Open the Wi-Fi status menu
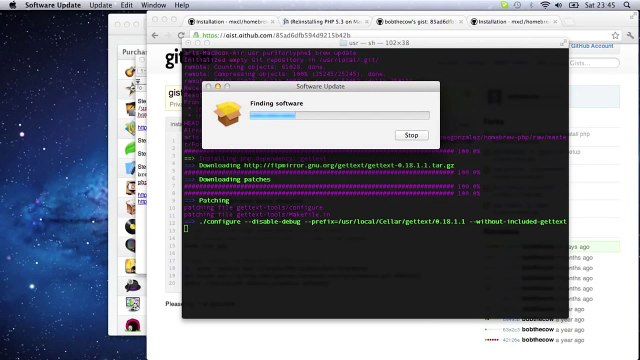 [544, 5]
